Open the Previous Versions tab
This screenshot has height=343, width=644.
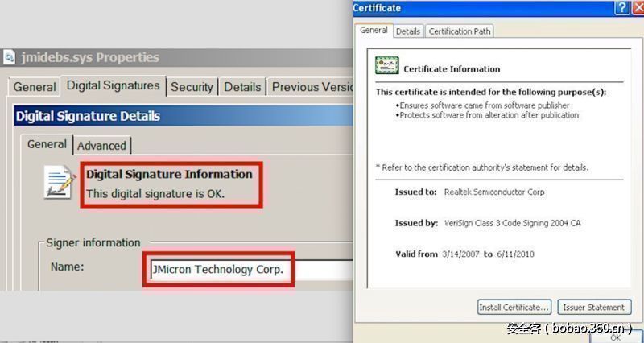(311, 87)
